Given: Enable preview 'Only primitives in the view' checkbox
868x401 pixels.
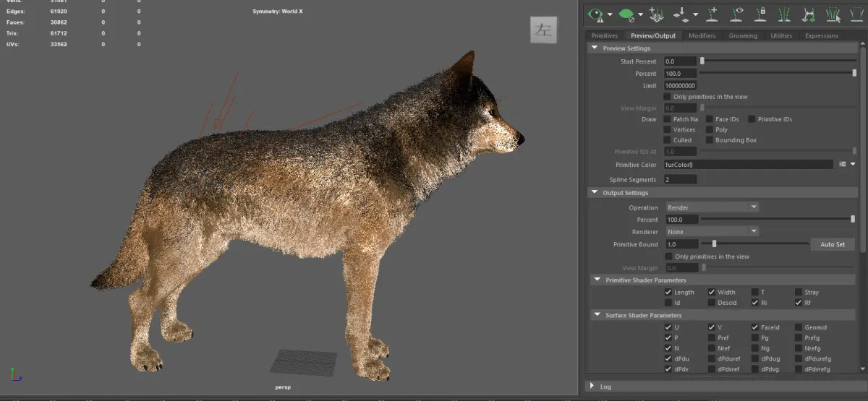Looking at the screenshot, I should point(668,97).
